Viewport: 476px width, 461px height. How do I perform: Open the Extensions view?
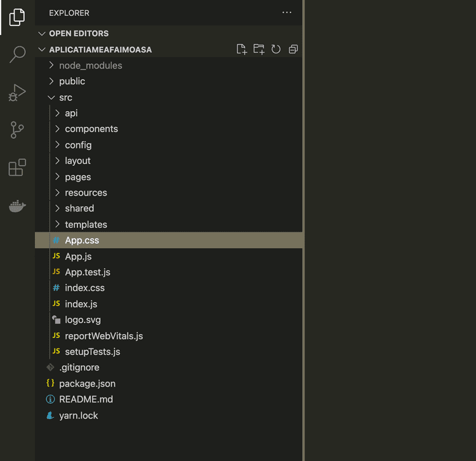coord(17,168)
